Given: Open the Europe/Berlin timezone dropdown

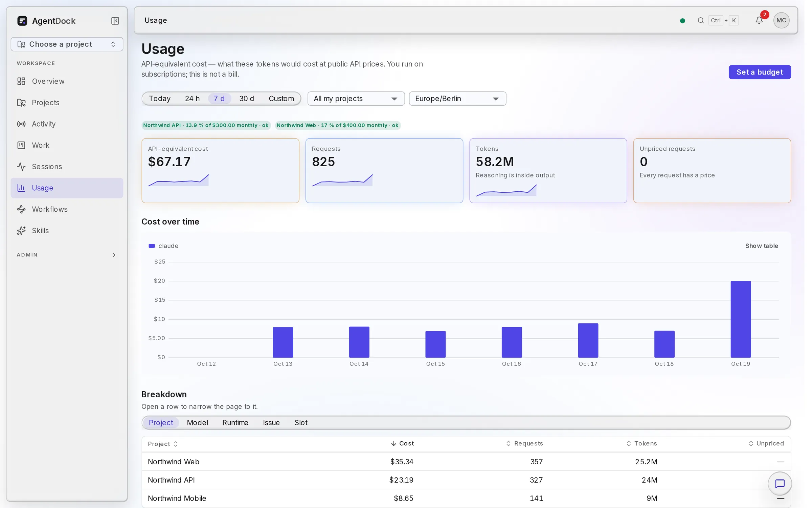Looking at the screenshot, I should point(457,99).
